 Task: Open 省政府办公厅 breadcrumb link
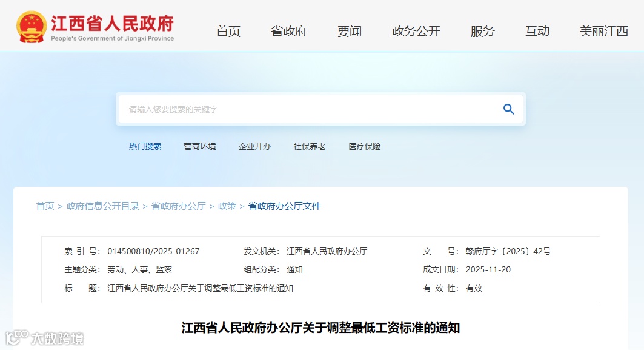[178, 206]
